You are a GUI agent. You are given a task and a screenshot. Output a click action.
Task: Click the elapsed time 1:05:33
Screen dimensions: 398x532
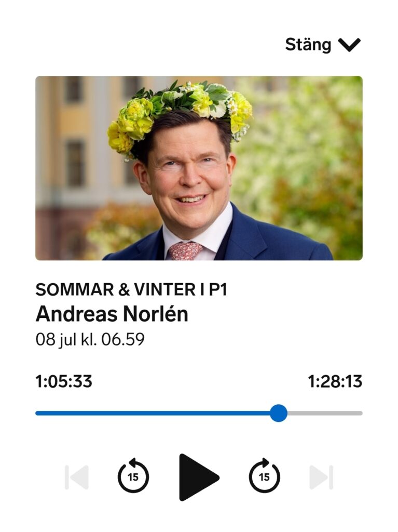[64, 381]
